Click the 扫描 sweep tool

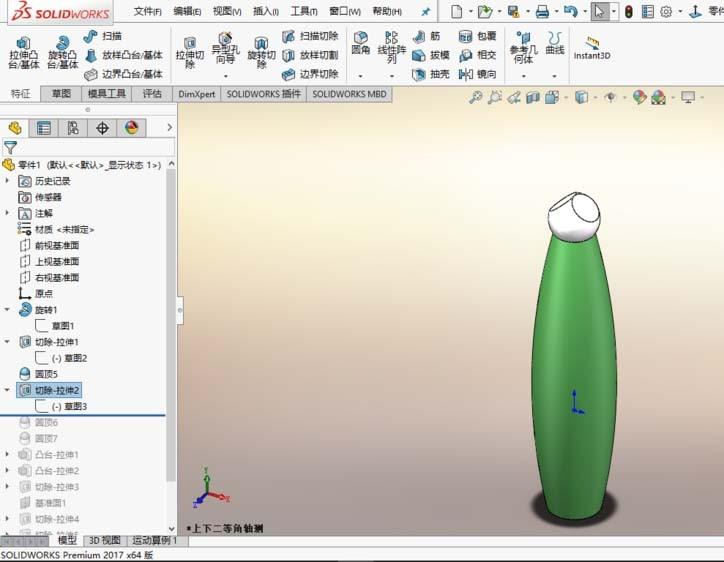pyautogui.click(x=102, y=36)
